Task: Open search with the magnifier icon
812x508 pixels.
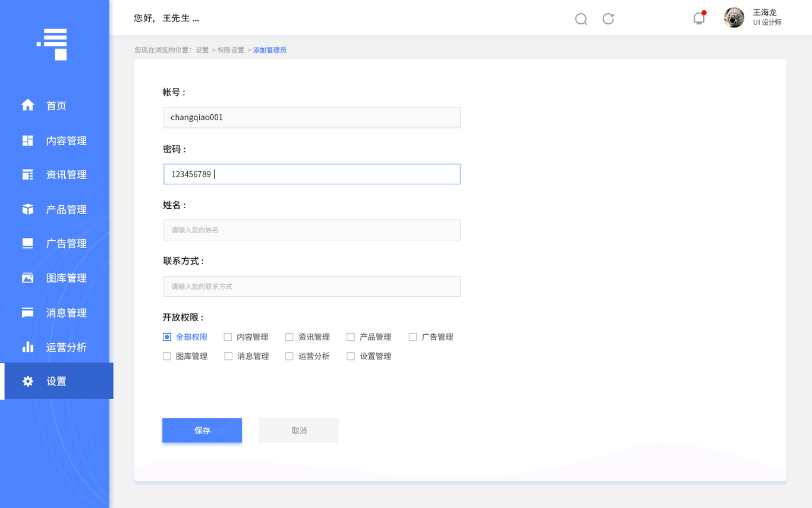Action: coord(581,19)
